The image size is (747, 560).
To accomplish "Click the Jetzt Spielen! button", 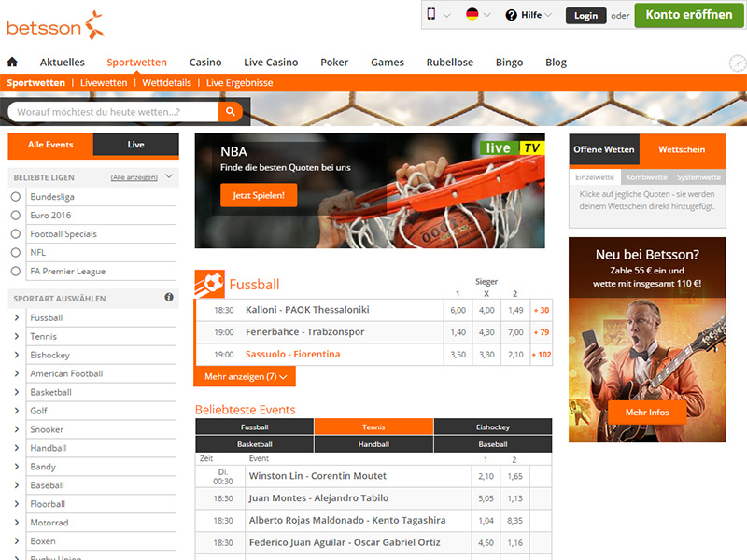I will point(259,195).
